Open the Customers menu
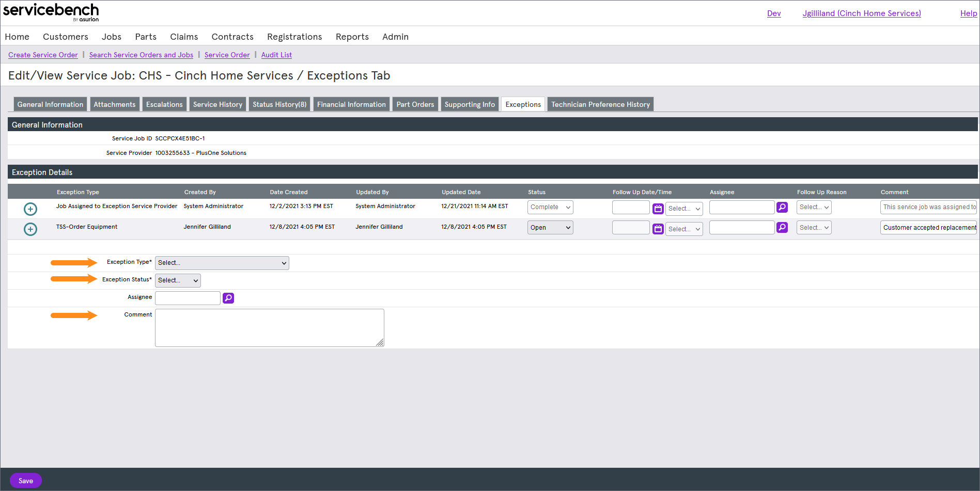Image resolution: width=980 pixels, height=491 pixels. pyautogui.click(x=66, y=37)
